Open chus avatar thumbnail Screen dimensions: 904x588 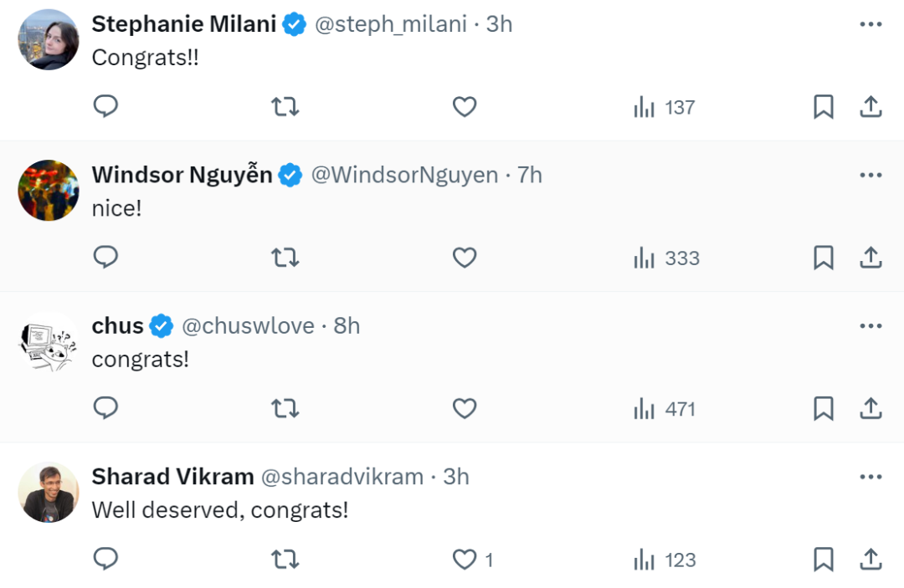pyautogui.click(x=49, y=341)
